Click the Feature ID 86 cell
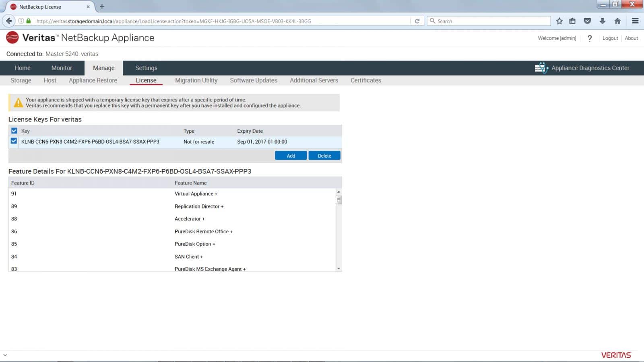Screen dimensions: 644x362 (14, 232)
